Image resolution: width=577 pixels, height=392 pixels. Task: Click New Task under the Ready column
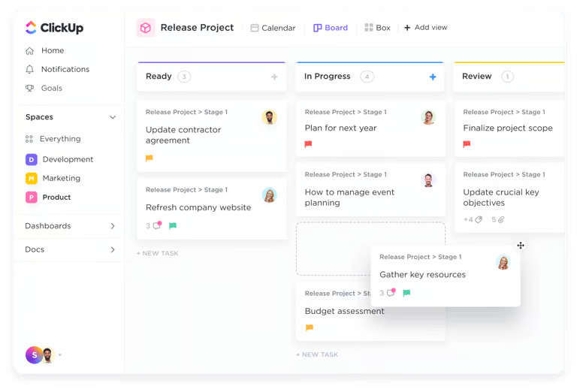[x=158, y=253]
